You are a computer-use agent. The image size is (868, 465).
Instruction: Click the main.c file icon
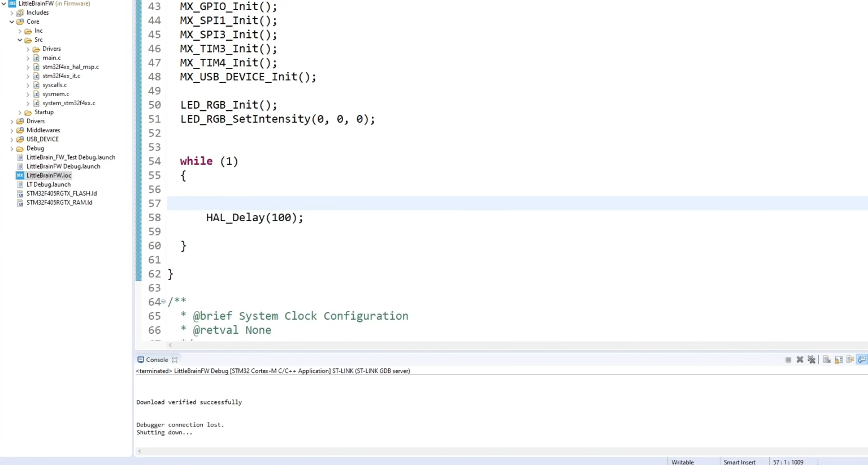coord(36,58)
